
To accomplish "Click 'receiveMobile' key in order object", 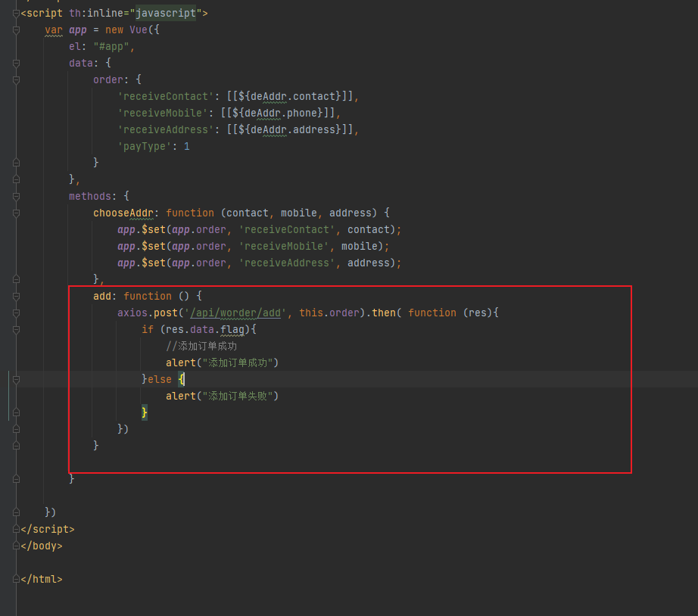I will coord(163,113).
